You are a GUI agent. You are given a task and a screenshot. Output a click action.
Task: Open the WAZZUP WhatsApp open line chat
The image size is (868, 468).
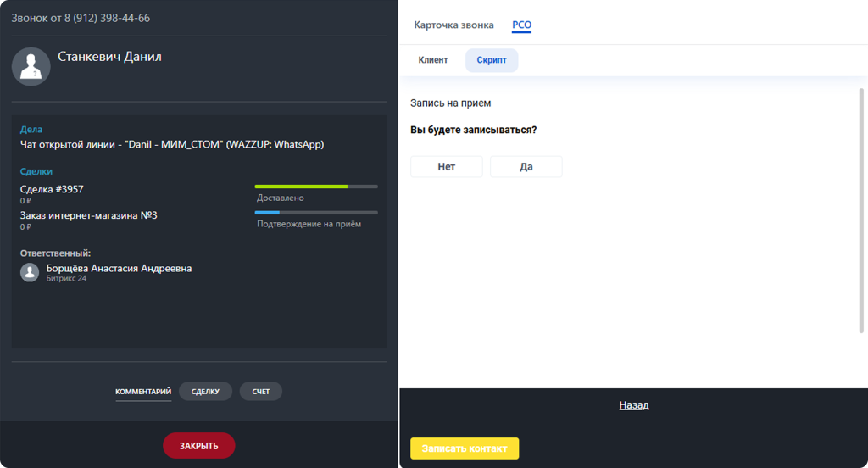tap(172, 144)
